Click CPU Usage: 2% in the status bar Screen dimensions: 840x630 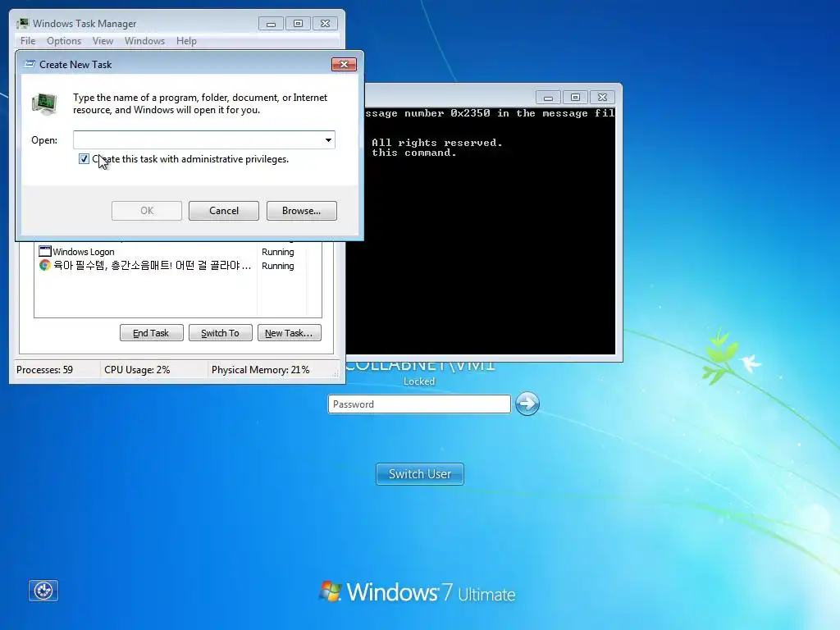tap(137, 370)
